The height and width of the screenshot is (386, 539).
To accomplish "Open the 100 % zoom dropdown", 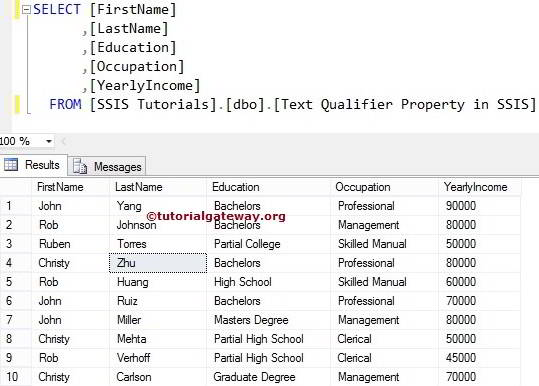I will [49, 141].
